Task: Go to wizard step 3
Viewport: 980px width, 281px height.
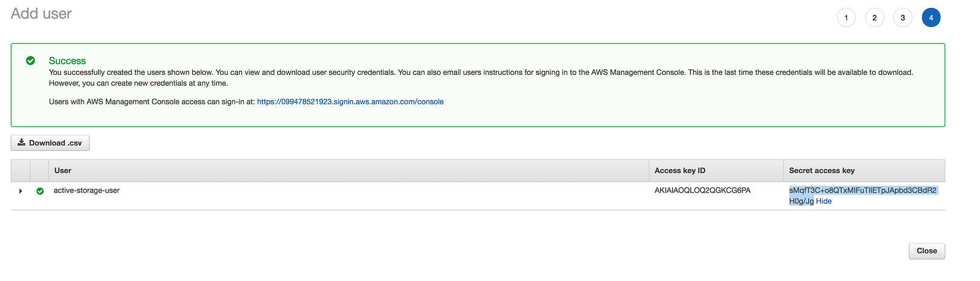Action: click(x=902, y=18)
